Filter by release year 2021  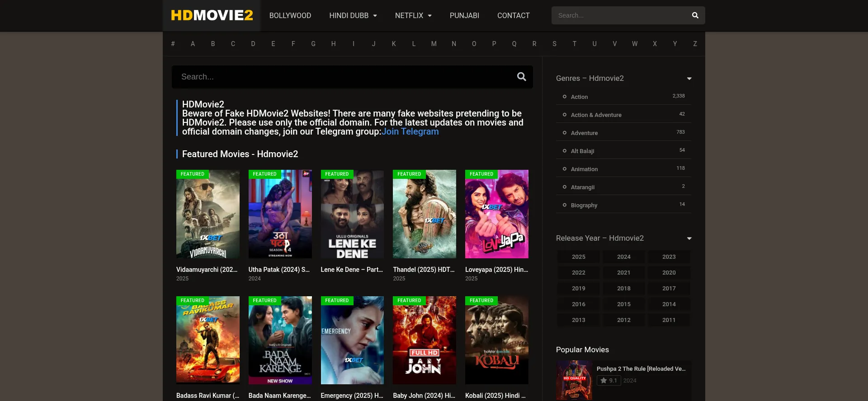(x=624, y=272)
